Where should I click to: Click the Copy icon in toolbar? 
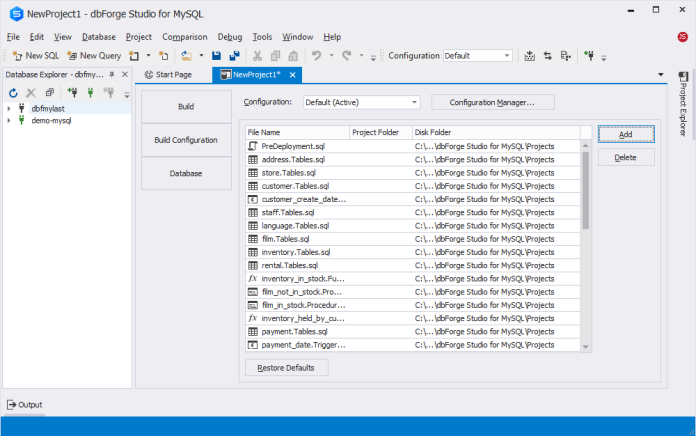275,56
